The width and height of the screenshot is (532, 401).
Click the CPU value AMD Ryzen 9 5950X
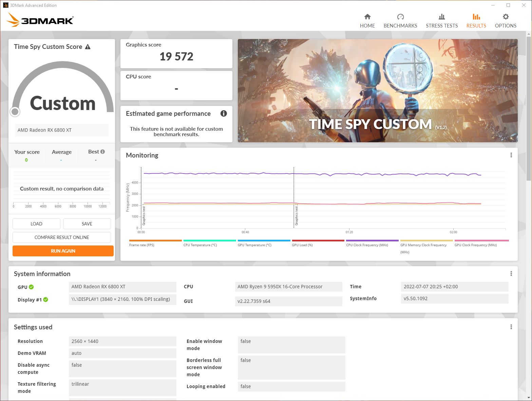click(288, 287)
